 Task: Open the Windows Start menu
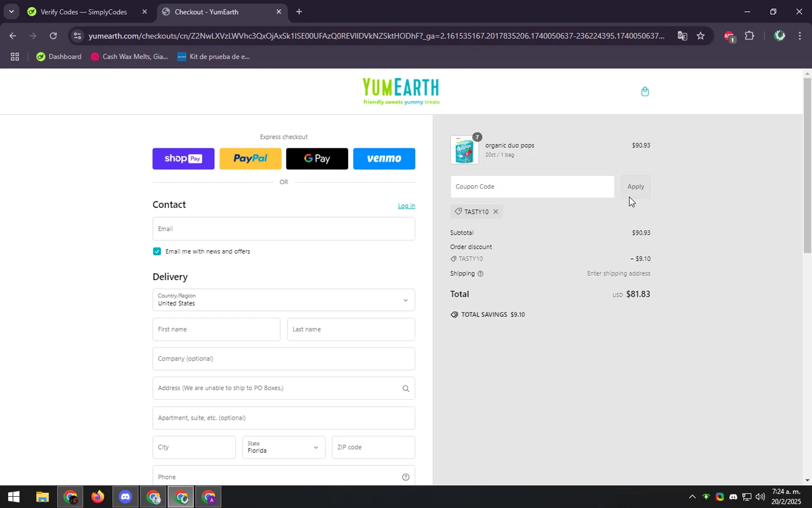coord(14,497)
